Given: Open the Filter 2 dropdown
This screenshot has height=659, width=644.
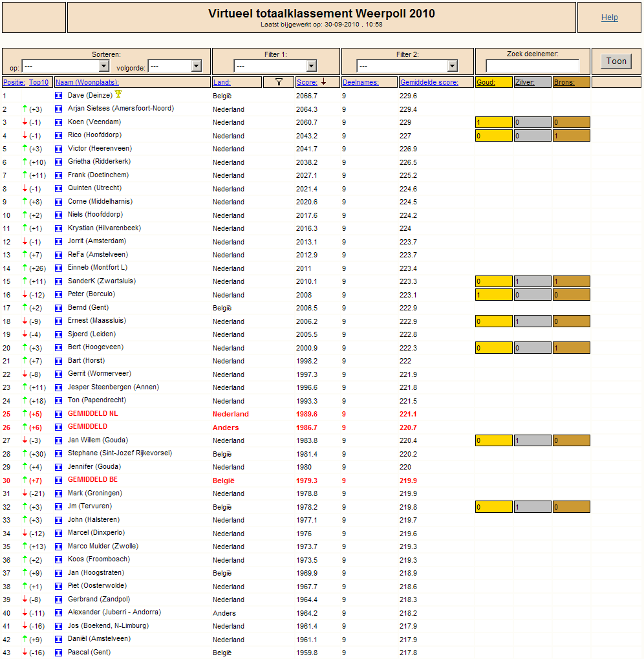Looking at the screenshot, I should (x=407, y=66).
